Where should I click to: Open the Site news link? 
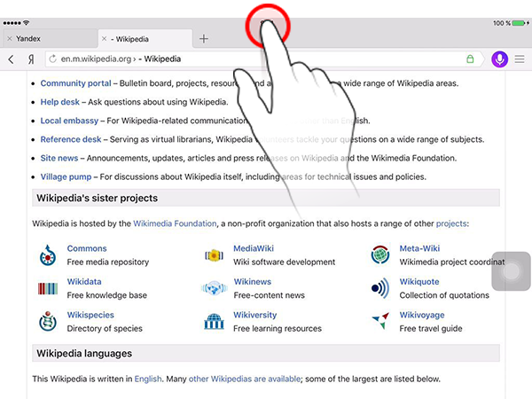point(59,158)
